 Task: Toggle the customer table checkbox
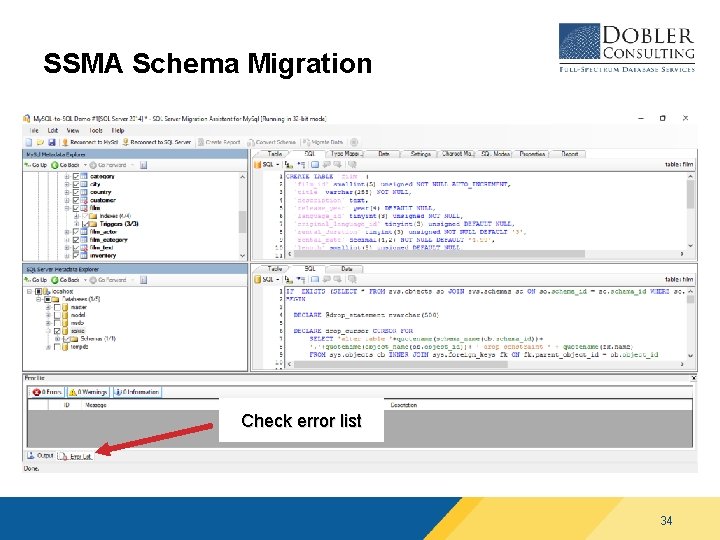pyautogui.click(x=76, y=200)
